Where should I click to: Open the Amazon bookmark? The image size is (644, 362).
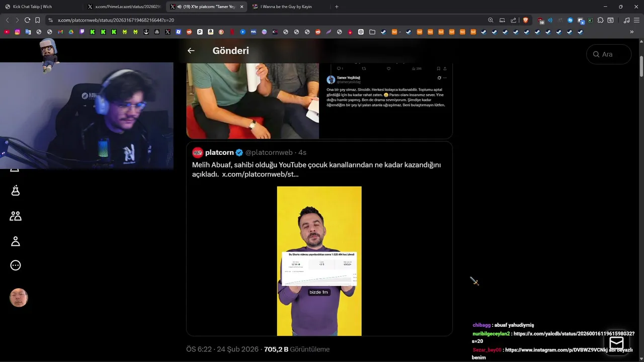210,32
